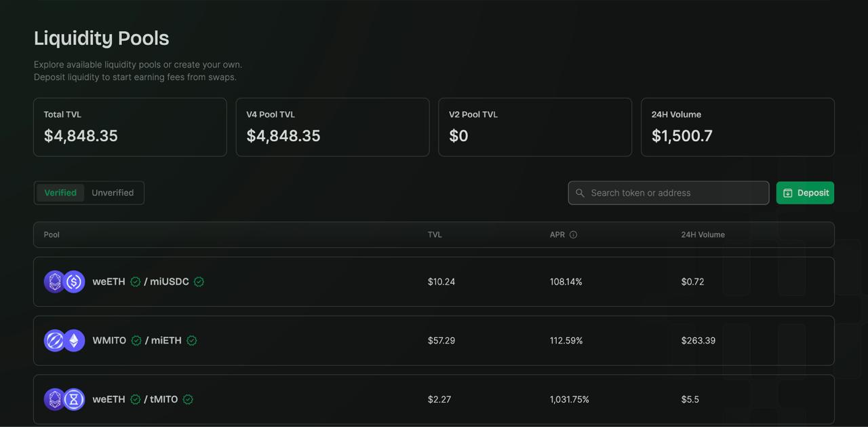
Task: Click verified badge next to tMITO
Action: 188,400
